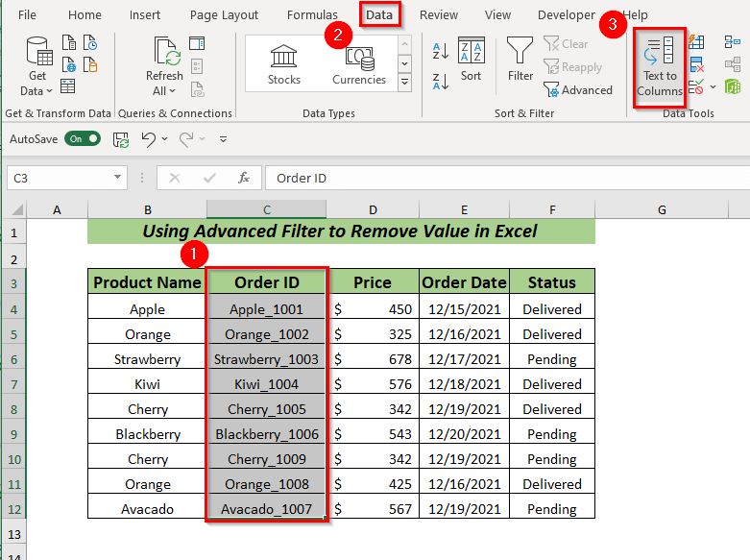Click the Reapply filter button
This screenshot has height=560, width=750.
(572, 67)
